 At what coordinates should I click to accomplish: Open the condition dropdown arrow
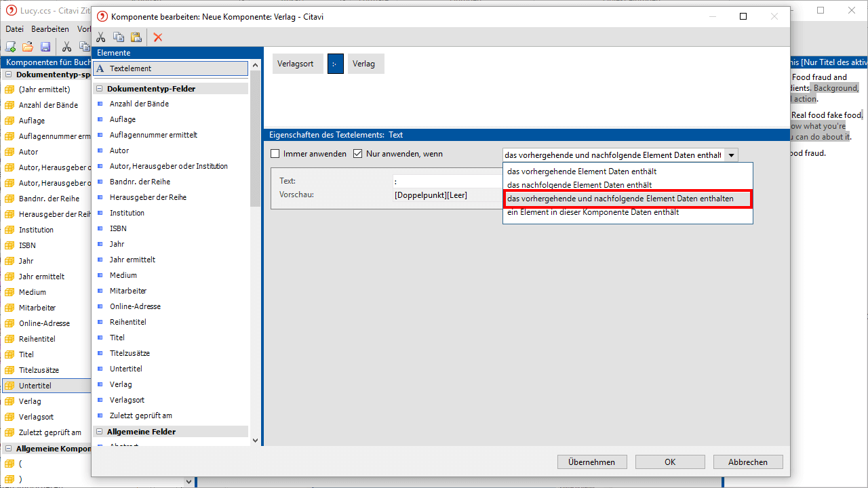pos(731,155)
